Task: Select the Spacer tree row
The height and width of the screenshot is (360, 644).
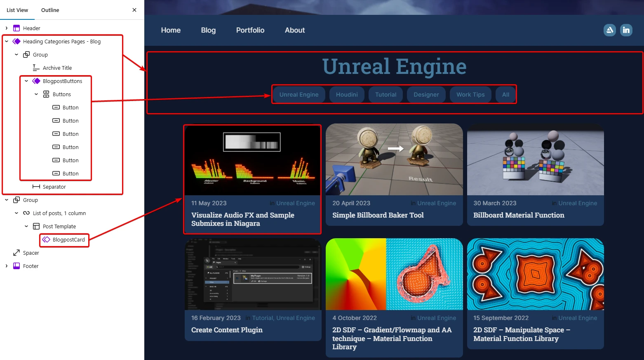Action: coord(72,253)
